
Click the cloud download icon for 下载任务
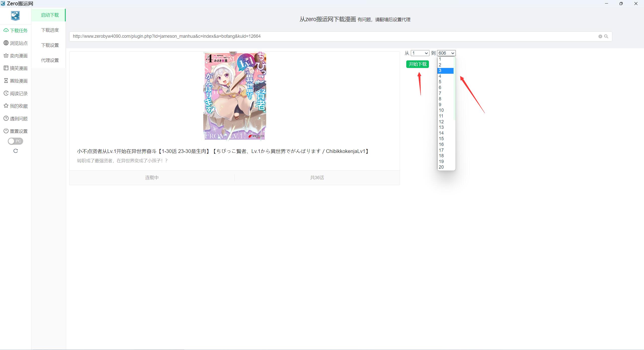(6, 30)
